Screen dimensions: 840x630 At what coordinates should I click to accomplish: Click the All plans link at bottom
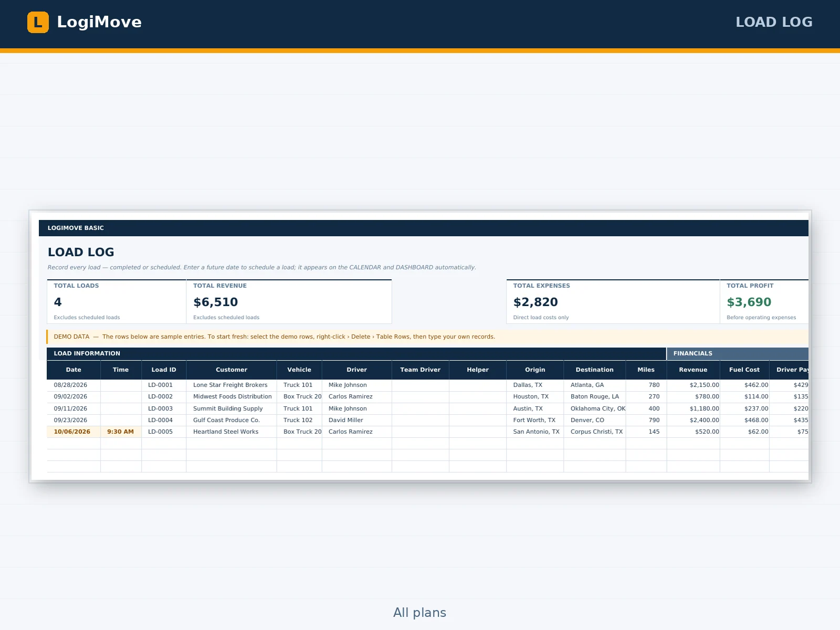419,612
